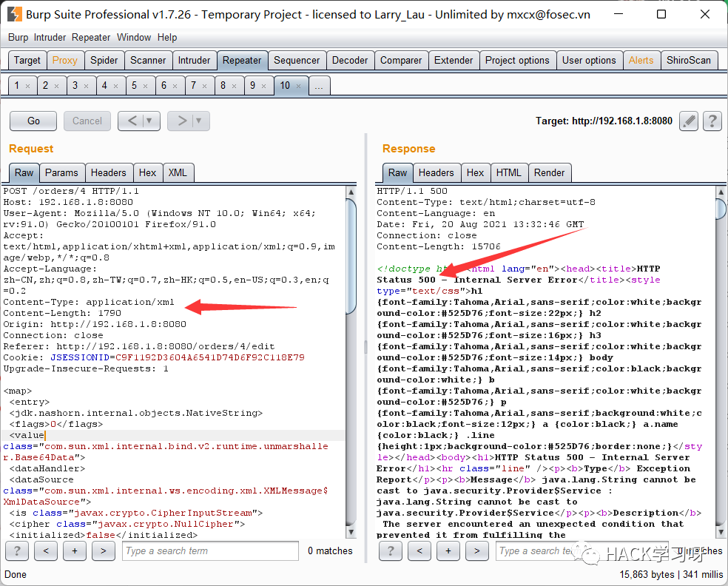This screenshot has height=586, width=728.
Task: Click the response search help ? button
Action: tap(391, 550)
